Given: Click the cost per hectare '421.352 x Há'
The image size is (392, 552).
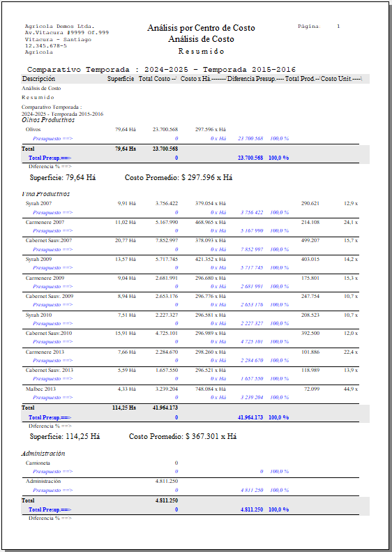Looking at the screenshot, I should coord(211,259).
